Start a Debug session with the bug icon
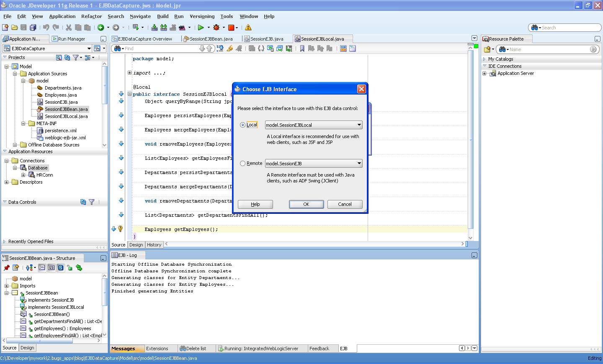 point(217,27)
